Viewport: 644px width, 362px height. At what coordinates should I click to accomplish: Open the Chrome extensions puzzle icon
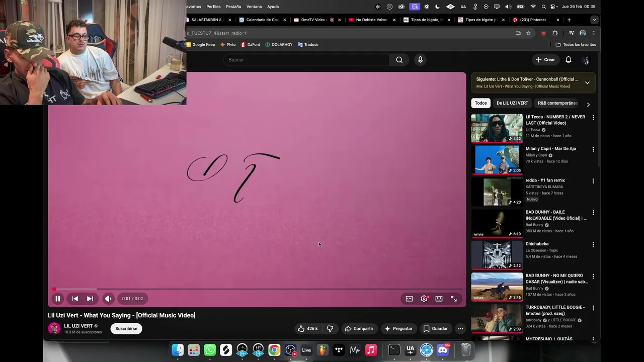click(x=555, y=33)
